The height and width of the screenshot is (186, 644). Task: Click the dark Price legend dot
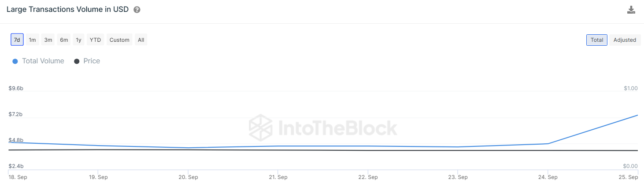77,61
